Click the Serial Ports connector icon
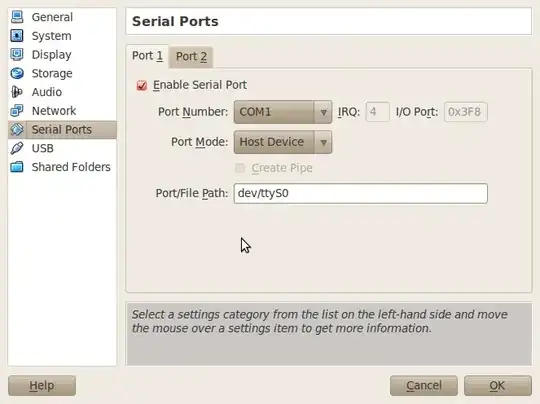 (17, 130)
